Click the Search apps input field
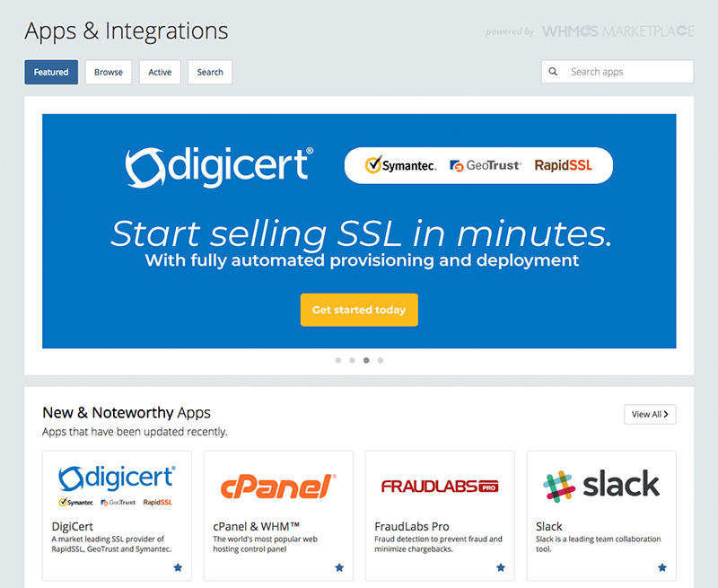This screenshot has height=588, width=718. tap(617, 72)
